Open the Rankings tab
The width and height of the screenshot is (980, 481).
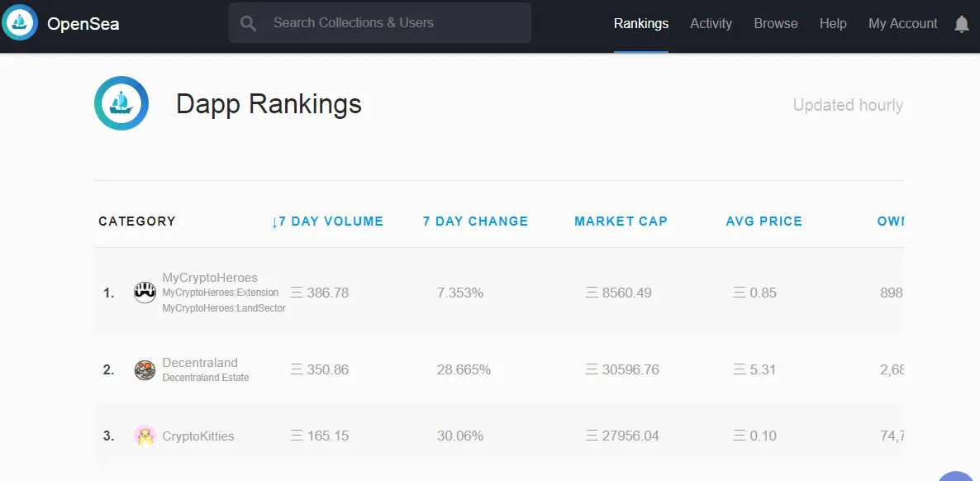coord(641,24)
